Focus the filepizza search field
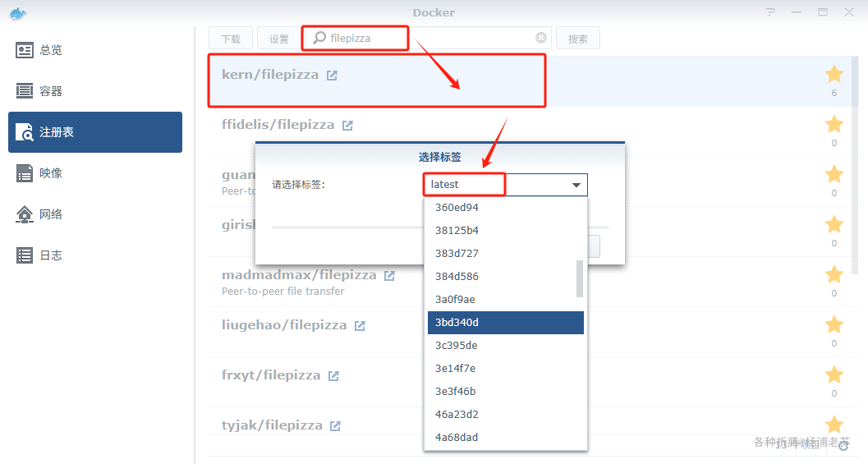The width and height of the screenshot is (868, 464). 429,39
